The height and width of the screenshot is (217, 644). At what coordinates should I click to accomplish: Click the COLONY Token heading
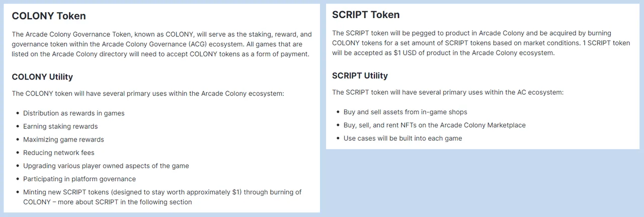coord(49,16)
